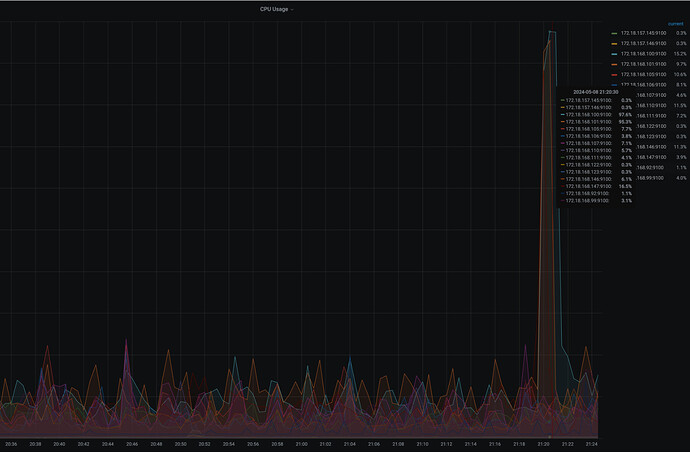Screen dimensions: 690x452
Task: Open orange legend swatch for 172.18.168.101:9100
Action: [614, 64]
